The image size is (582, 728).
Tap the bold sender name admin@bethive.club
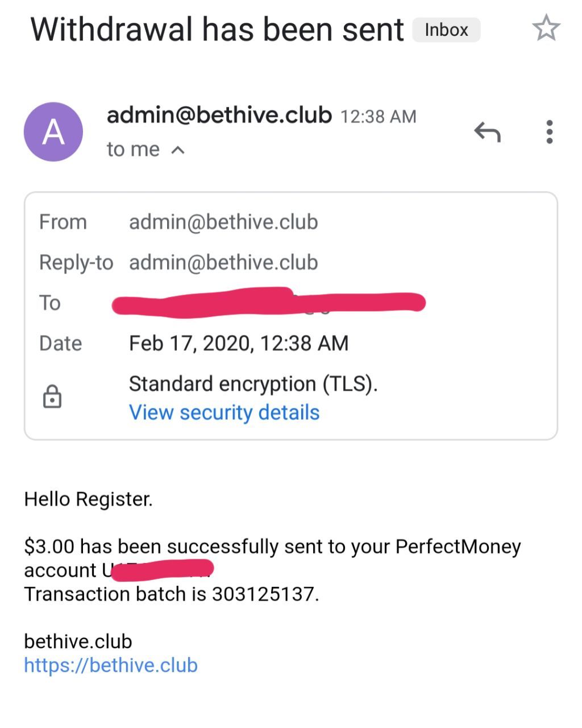click(219, 115)
